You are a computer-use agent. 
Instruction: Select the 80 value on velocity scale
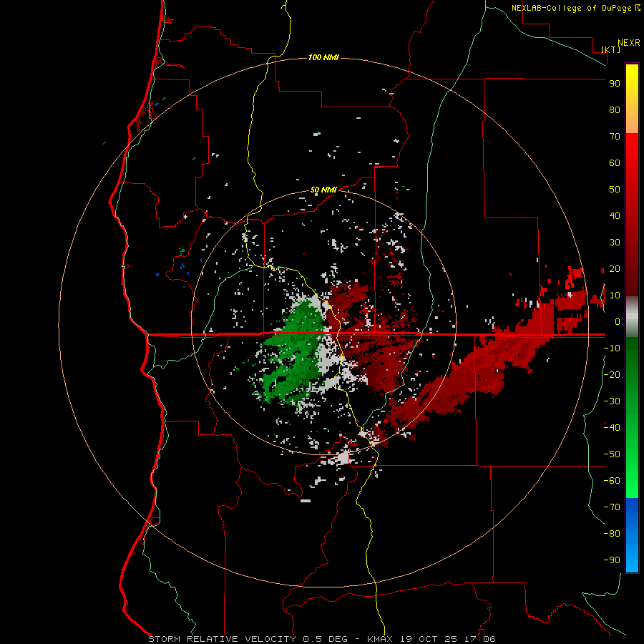tap(615, 109)
